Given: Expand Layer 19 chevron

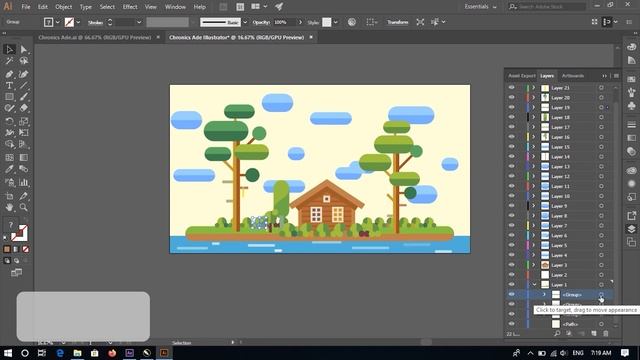Looking at the screenshot, I should pos(533,107).
